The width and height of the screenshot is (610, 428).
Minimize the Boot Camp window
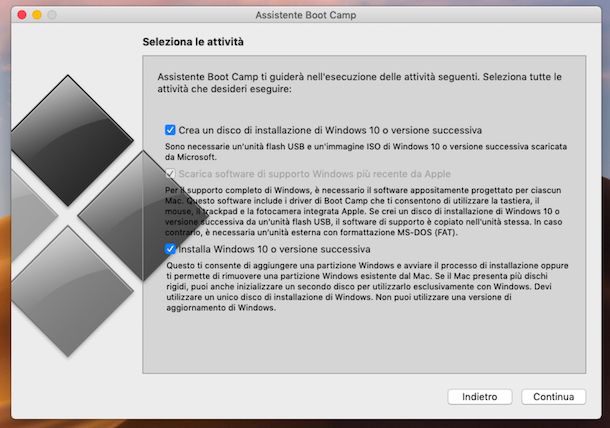click(37, 15)
